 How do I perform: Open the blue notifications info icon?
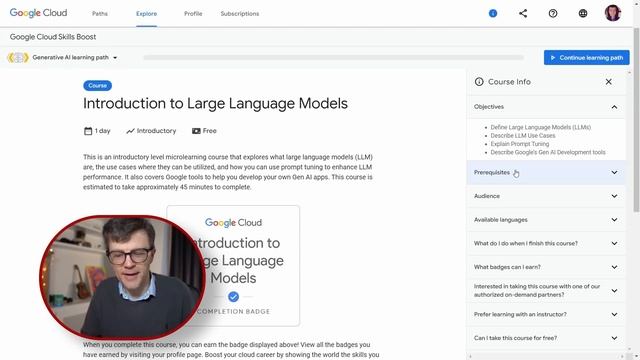[493, 13]
